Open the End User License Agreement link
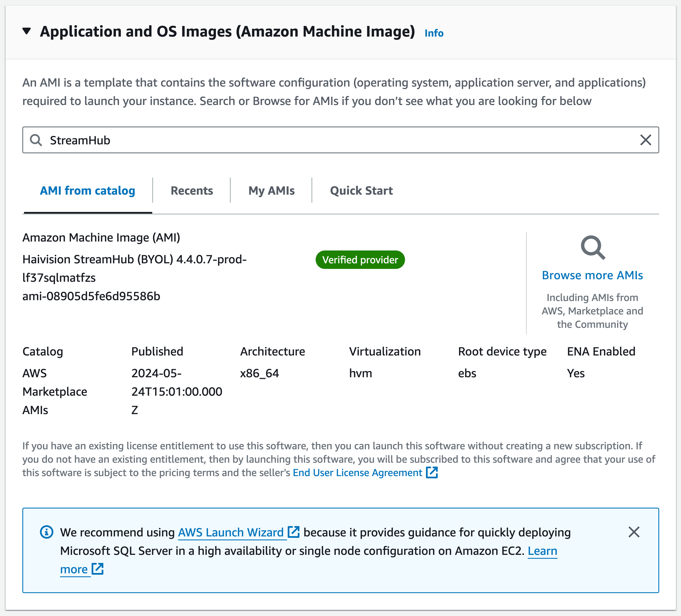Screen dimensions: 681x616 pyautogui.click(x=357, y=473)
